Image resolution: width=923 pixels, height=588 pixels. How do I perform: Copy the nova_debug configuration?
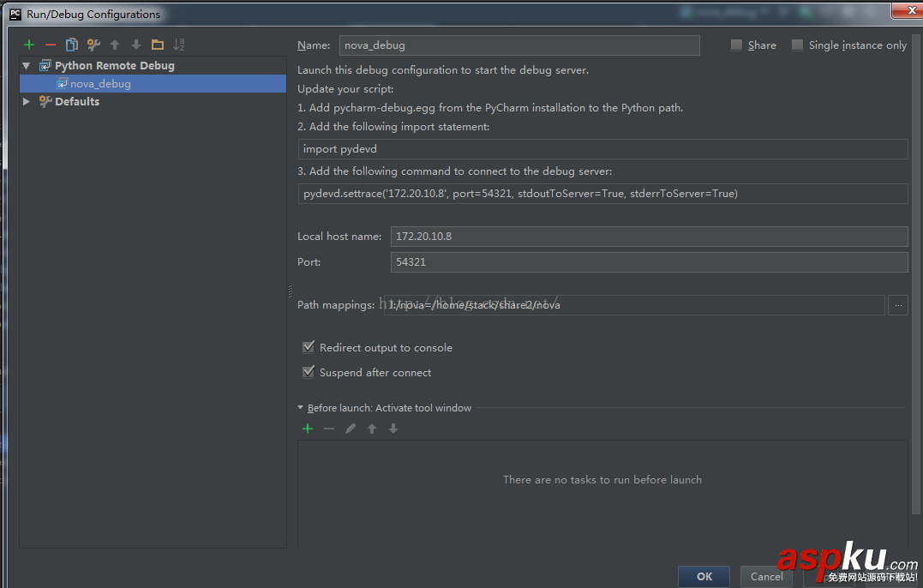coord(72,44)
